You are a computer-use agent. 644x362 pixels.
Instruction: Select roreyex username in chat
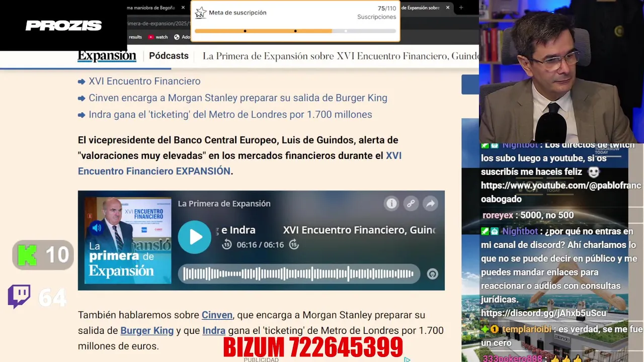(498, 215)
